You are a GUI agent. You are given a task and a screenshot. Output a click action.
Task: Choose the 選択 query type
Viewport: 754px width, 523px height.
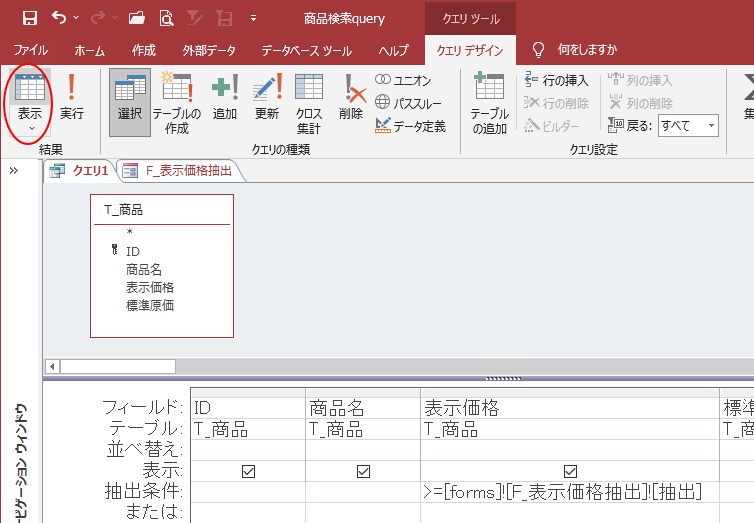click(x=130, y=102)
